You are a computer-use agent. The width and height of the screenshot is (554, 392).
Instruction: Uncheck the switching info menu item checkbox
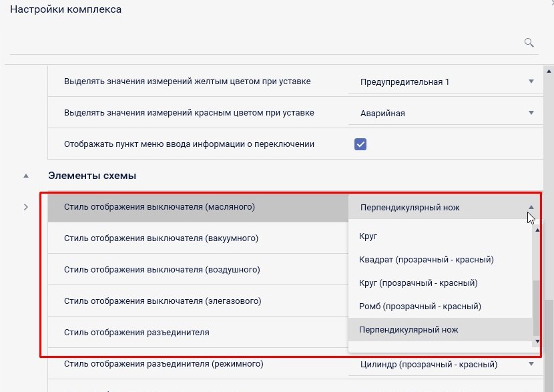(360, 144)
